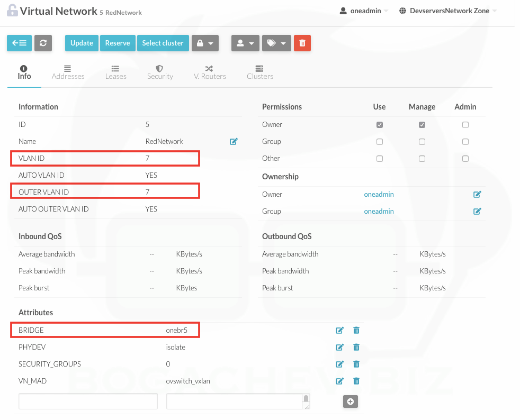Delete the VN_MAD attribute
520x420 pixels.
356,381
